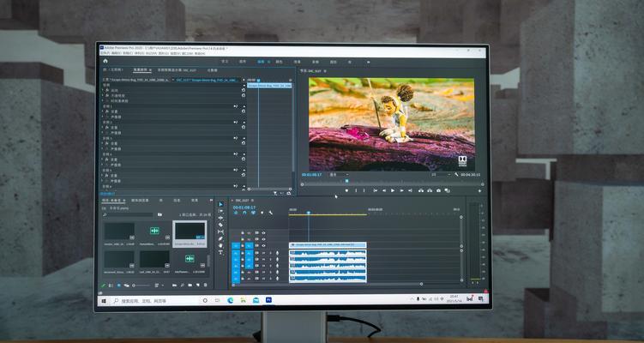Export a frame with the camera icon
Image resolution: width=644 pixels, height=343 pixels.
point(438,190)
